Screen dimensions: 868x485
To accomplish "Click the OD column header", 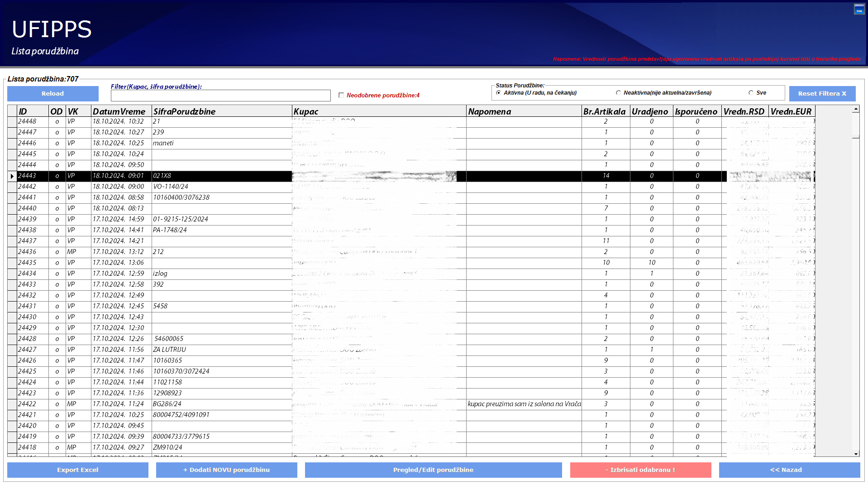I will coord(57,111).
